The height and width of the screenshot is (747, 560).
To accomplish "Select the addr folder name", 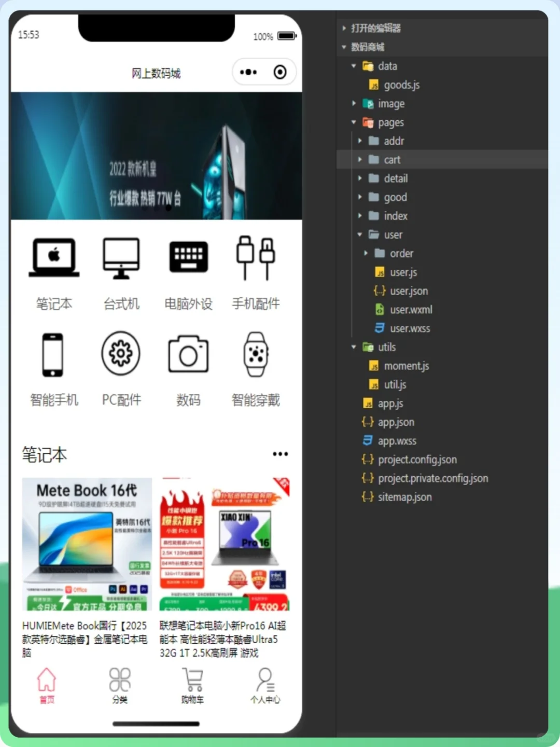I will [x=394, y=141].
